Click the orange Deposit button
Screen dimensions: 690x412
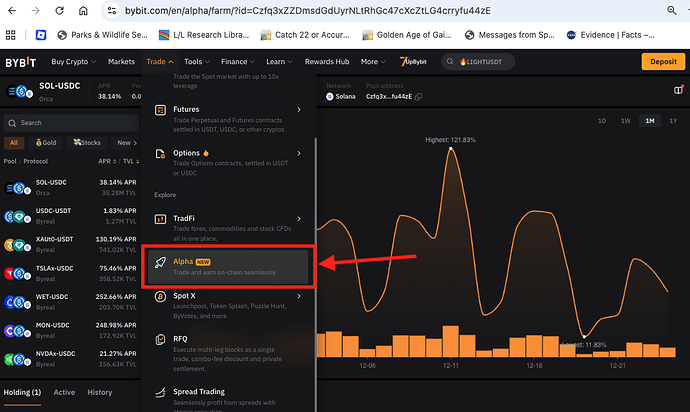[663, 62]
